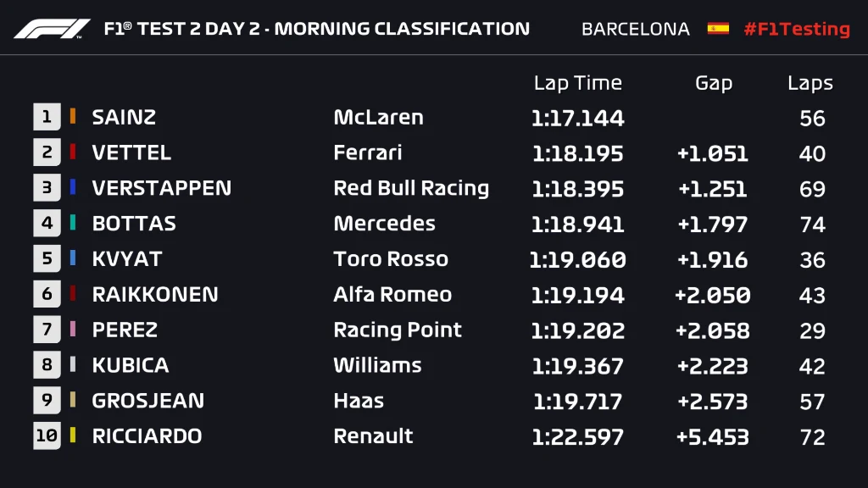Select the Red Bull Racing team name
This screenshot has width=868, height=488.
point(411,188)
